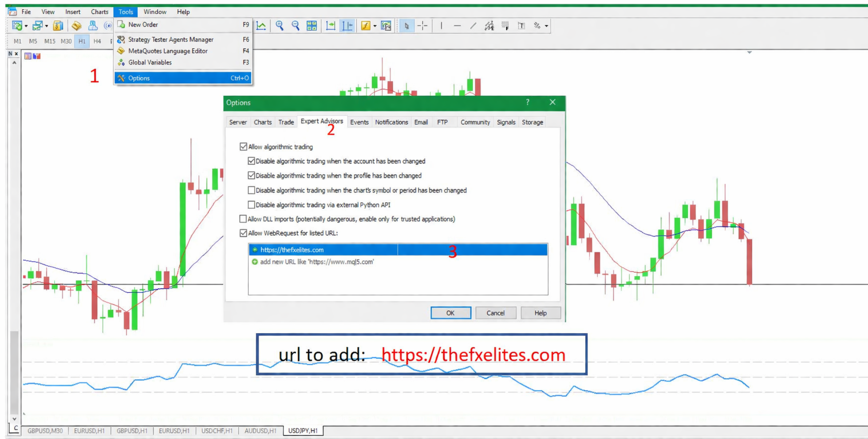868x439 pixels.
Task: Open Global Variables from Tools menu
Action: (x=183, y=63)
